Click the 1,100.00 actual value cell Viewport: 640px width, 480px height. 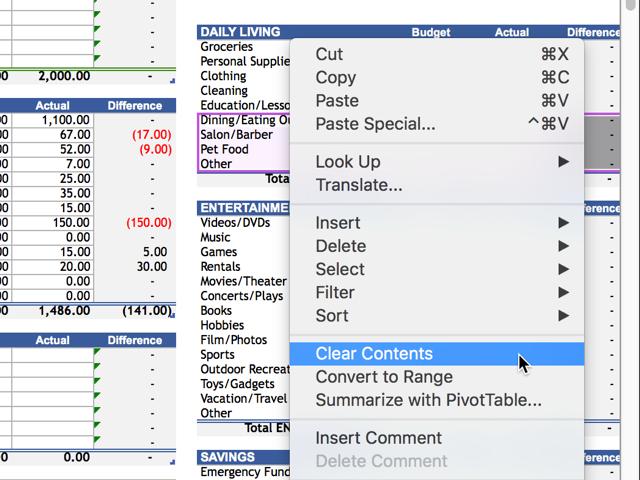tap(53, 120)
